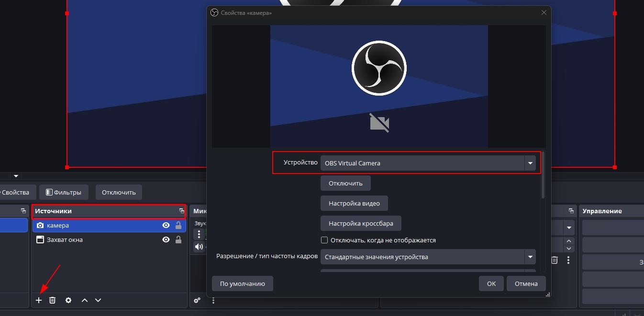The image size is (644, 316).
Task: Move the selected source down
Action: 98,300
